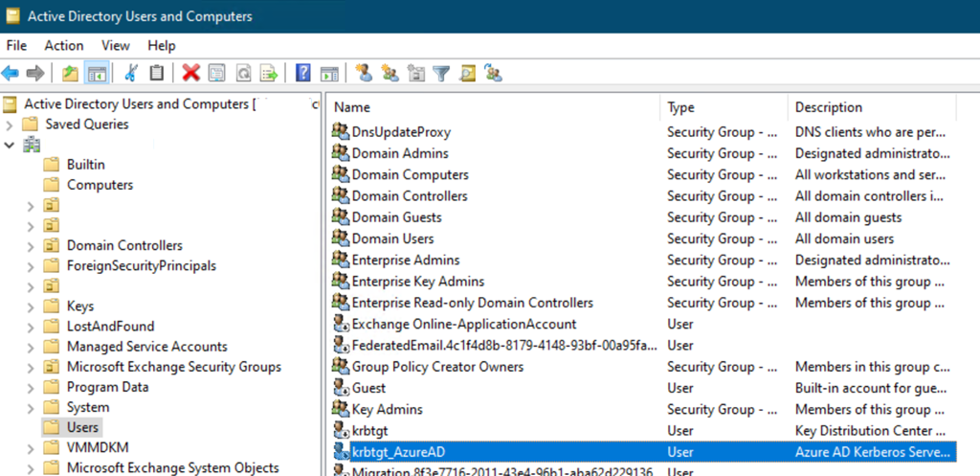
Task: Click the Create new user icon
Action: click(364, 73)
